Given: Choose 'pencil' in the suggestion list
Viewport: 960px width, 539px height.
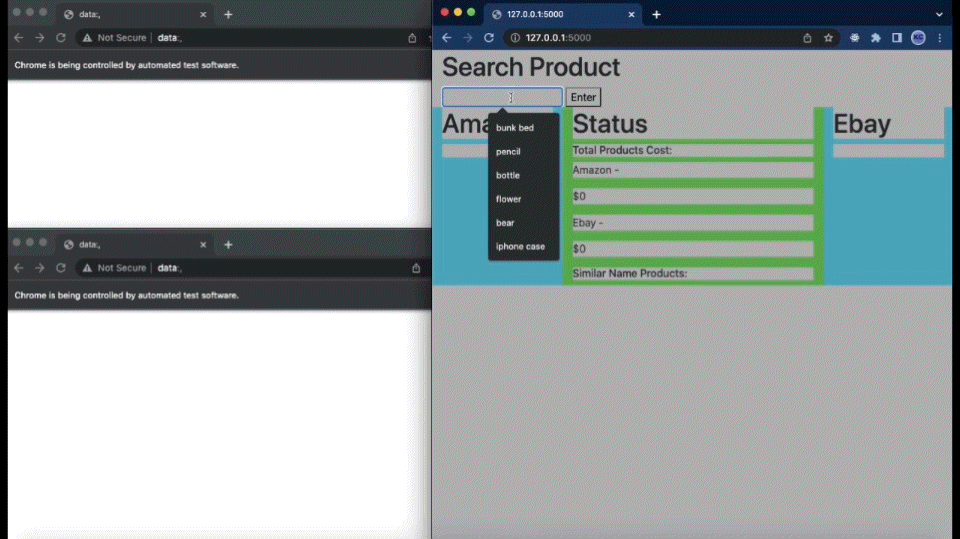Looking at the screenshot, I should 508,152.
